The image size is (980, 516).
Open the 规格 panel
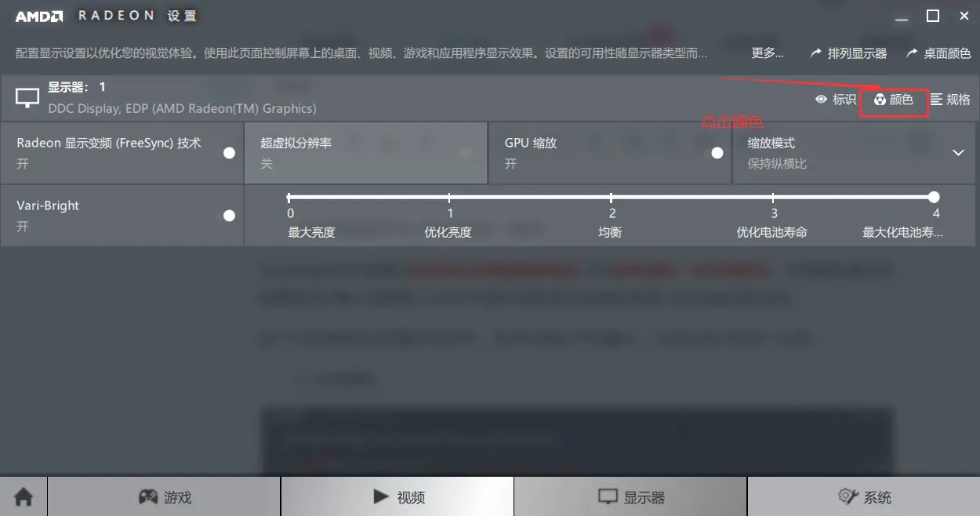point(950,100)
